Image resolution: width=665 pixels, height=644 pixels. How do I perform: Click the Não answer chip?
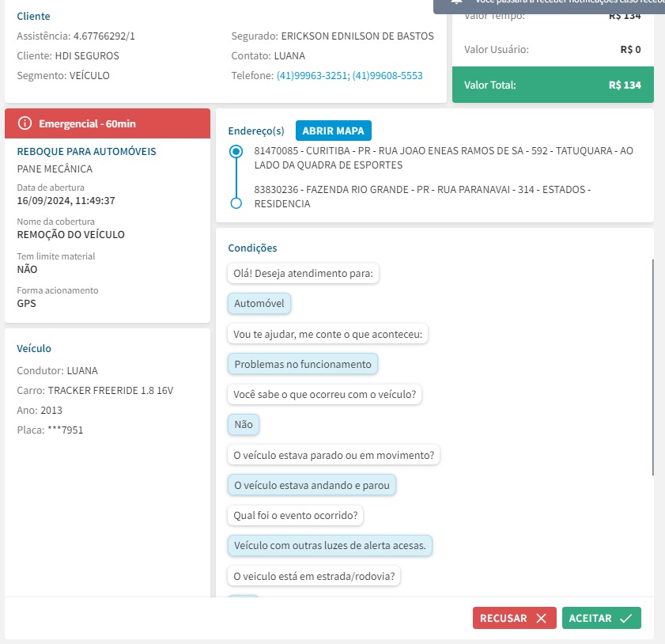pos(244,425)
